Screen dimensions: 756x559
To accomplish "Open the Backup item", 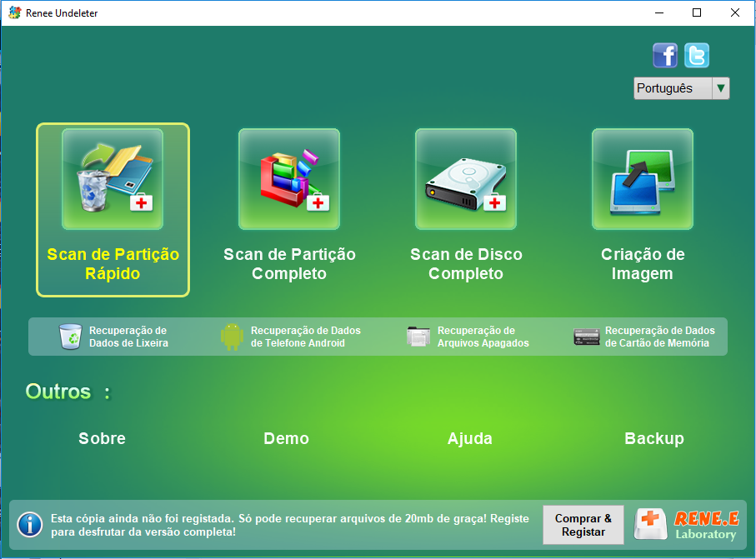I will [x=654, y=438].
